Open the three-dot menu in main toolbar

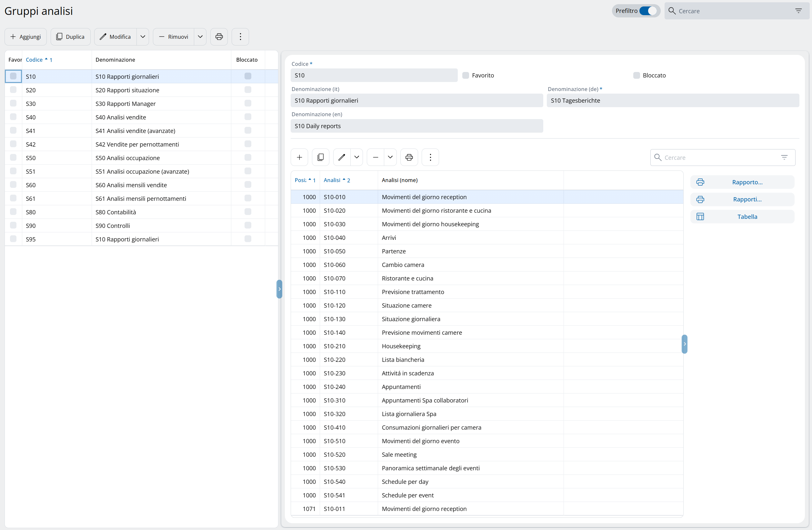coord(240,36)
